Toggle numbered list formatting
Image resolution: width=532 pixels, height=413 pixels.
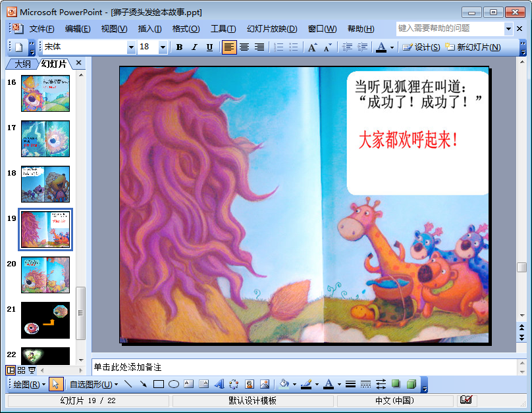click(279, 47)
